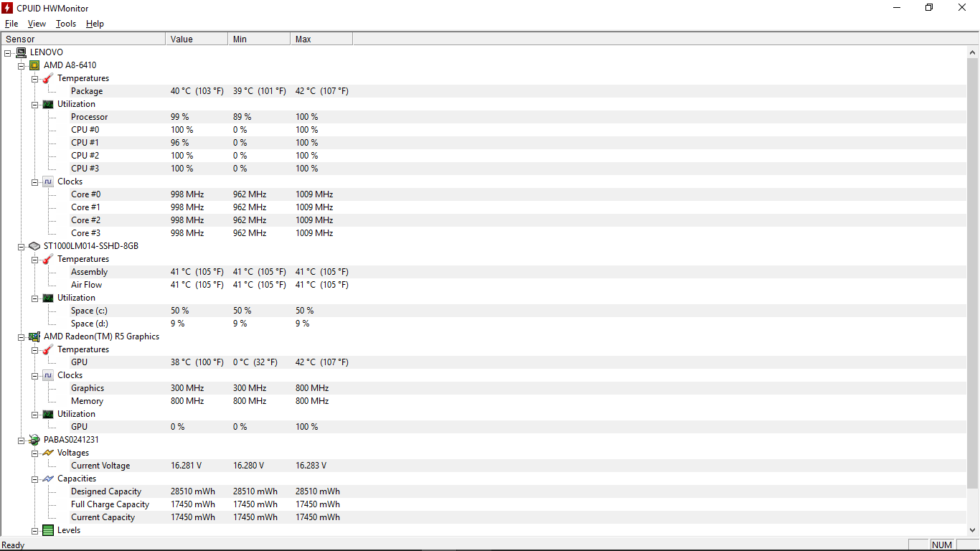Click the vertical scrollbar up arrow
This screenshot has width=980, height=551.
[x=973, y=52]
